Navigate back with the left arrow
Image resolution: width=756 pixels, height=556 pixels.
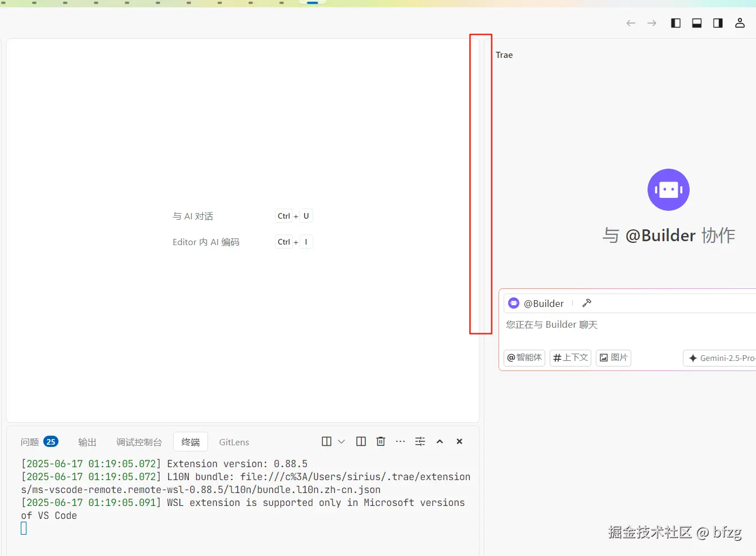click(x=631, y=23)
